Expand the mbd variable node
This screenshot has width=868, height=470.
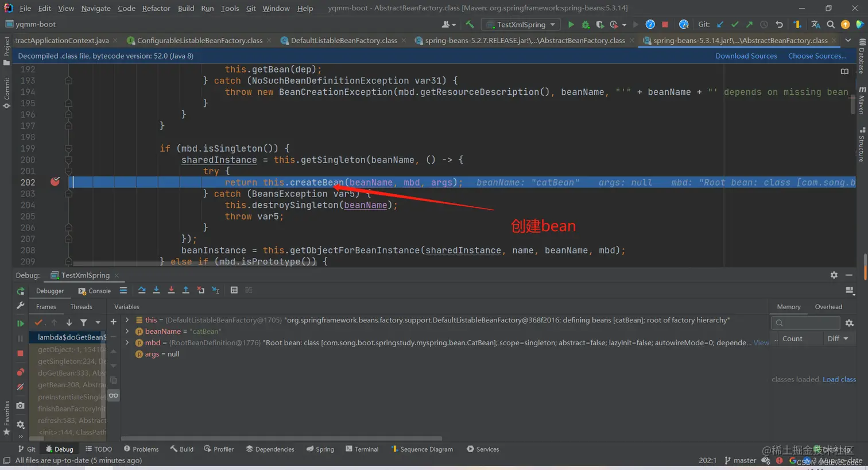[x=127, y=342]
